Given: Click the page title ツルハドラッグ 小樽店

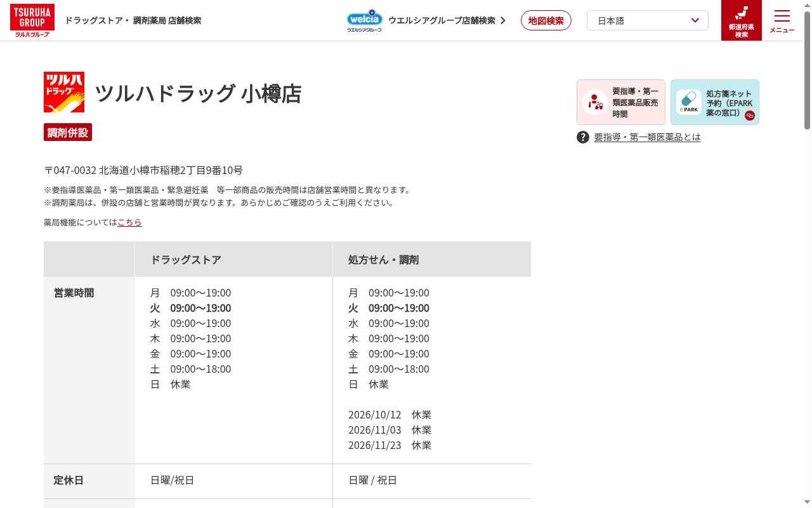Looking at the screenshot, I should tap(198, 93).
